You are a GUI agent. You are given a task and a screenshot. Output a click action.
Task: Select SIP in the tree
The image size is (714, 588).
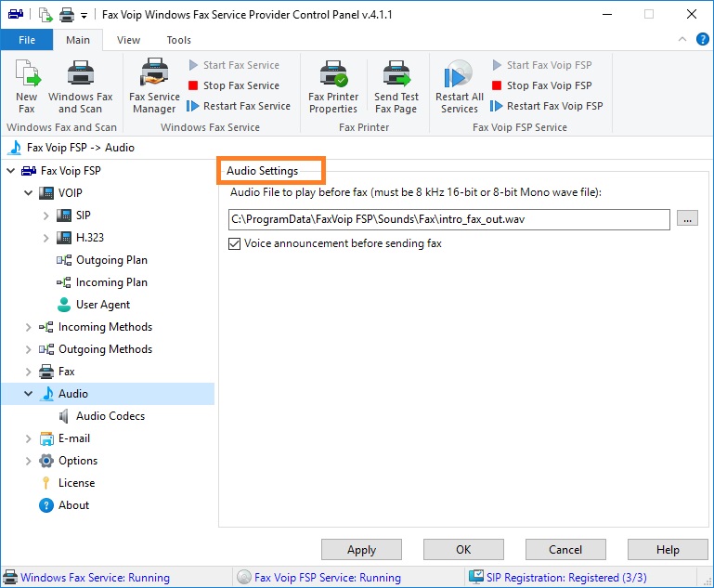[83, 216]
